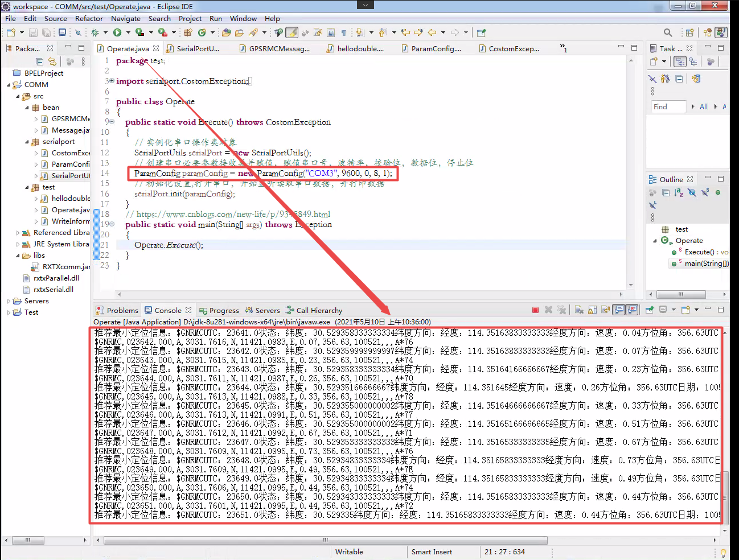Click the Outline horizontal scrollbar
Viewport: 739px width, 560px height.
coord(681,294)
